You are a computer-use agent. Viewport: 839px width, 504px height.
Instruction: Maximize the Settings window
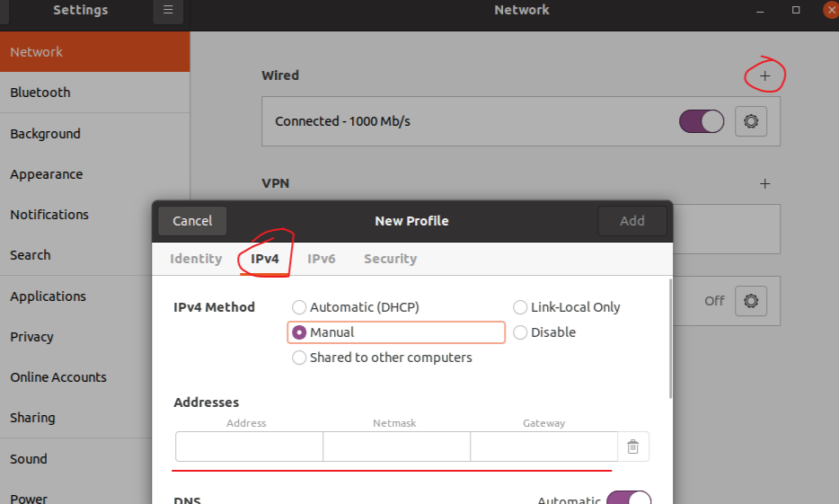point(796,10)
